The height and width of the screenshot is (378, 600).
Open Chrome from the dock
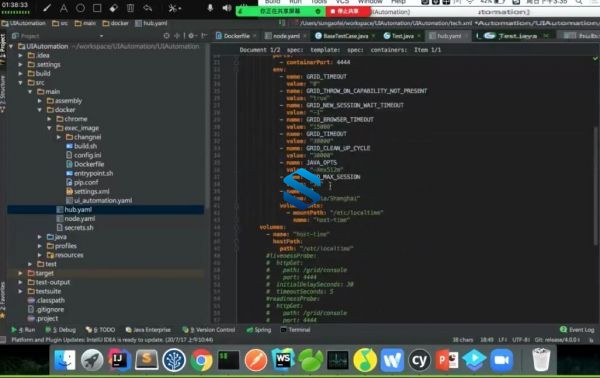click(x=201, y=360)
